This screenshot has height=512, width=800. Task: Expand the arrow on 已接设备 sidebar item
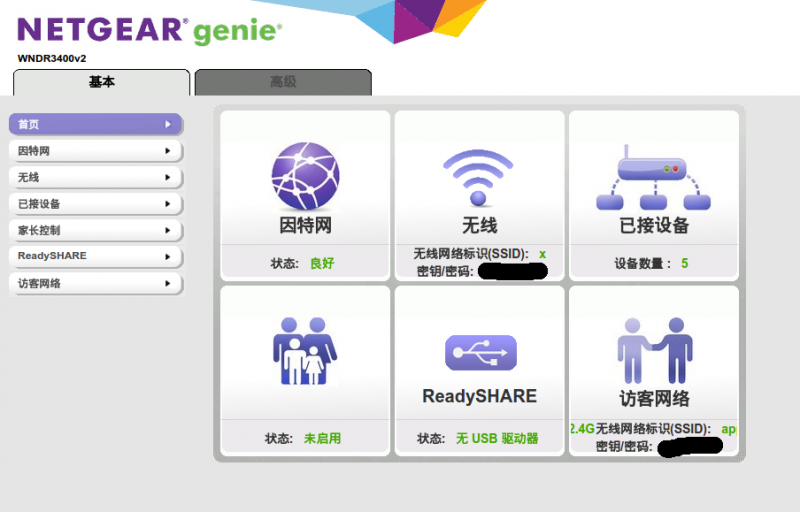(x=168, y=204)
